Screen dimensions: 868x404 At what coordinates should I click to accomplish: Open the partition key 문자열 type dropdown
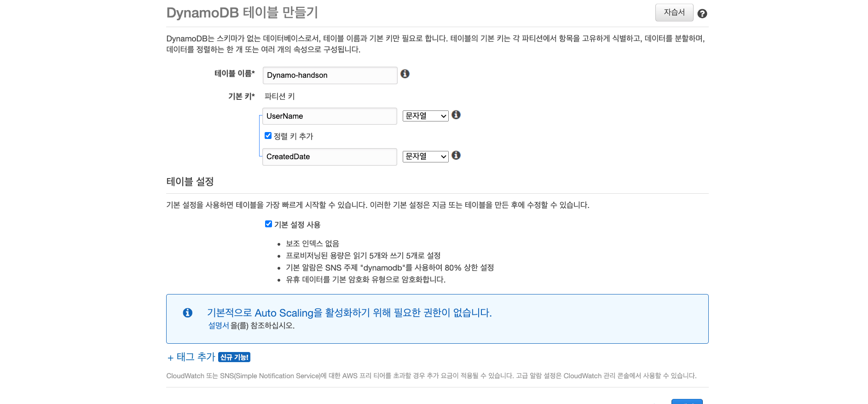pos(425,115)
